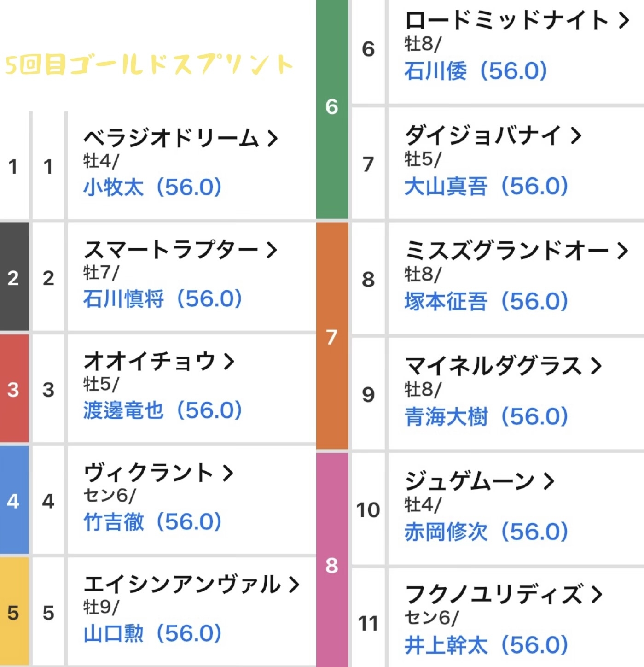Expand chevron next to フクノユリディズ
The width and height of the screenshot is (644, 667).
(x=597, y=594)
